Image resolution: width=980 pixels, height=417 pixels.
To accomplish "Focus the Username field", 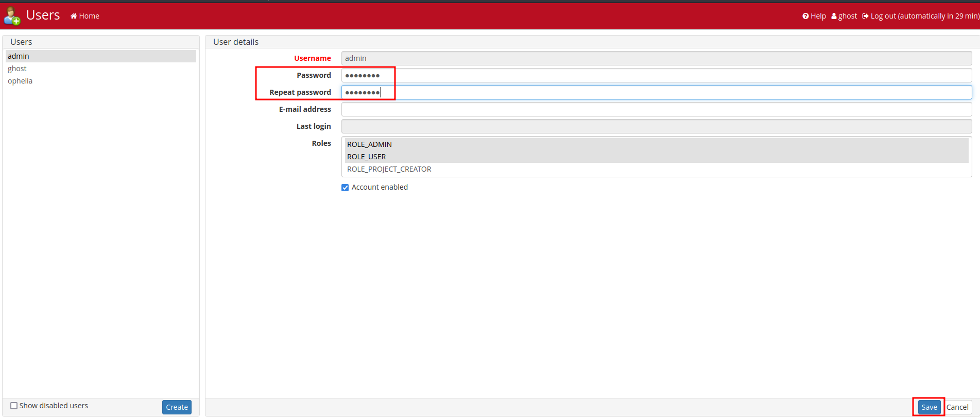I will [657, 58].
